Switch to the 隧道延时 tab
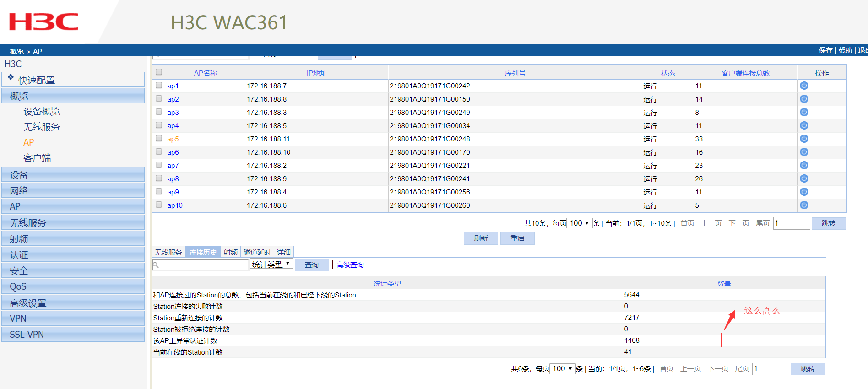This screenshot has width=868, height=389. (257, 252)
